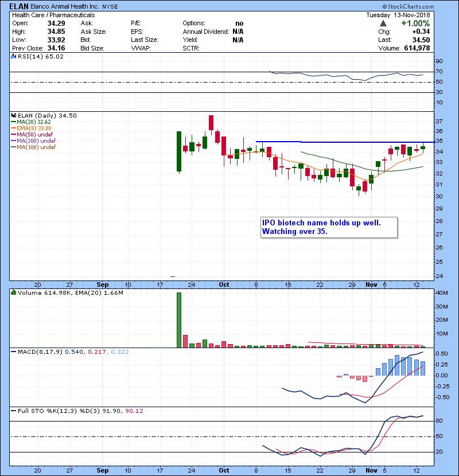This screenshot has width=459, height=476.
Task: Click the ELAN ticker symbol title
Action: (x=19, y=6)
